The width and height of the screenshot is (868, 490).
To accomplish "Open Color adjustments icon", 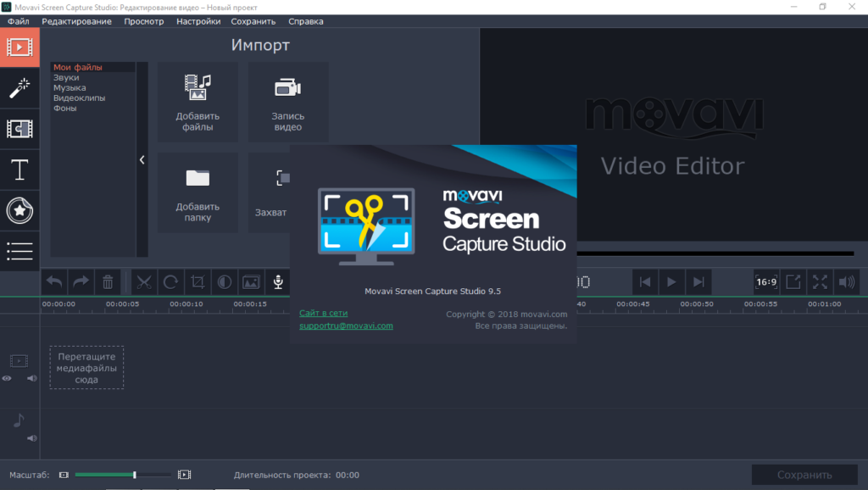I will [x=224, y=281].
